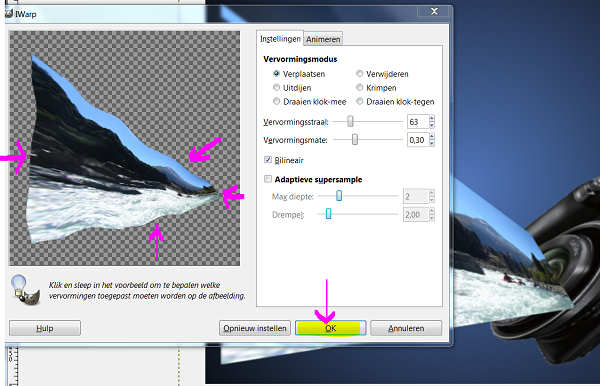Click the Vervormingsstraal slider handle
Screen dimensions: 600x386
click(x=350, y=122)
